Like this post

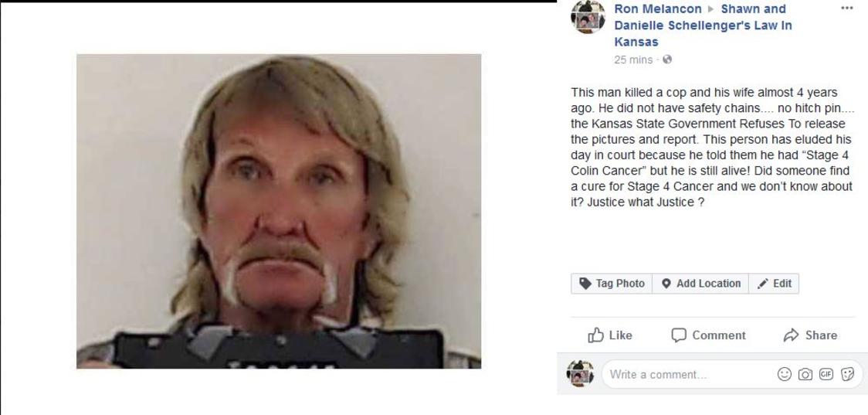609,335
